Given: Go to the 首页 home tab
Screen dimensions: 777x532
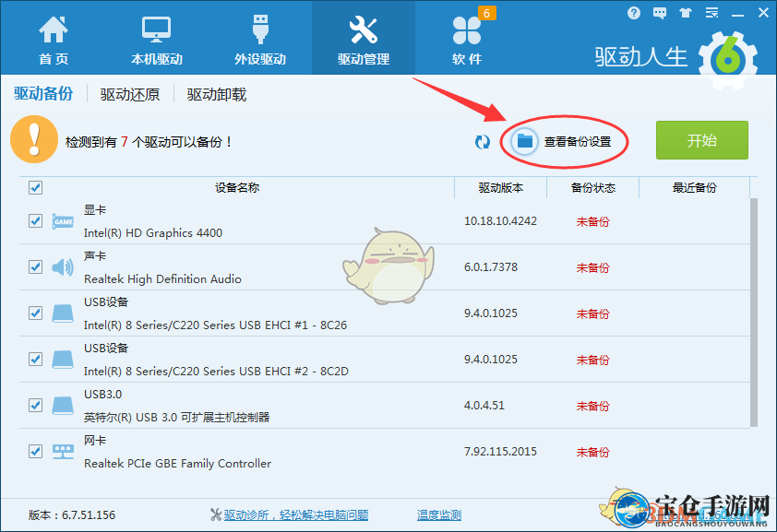Looking at the screenshot, I should click(54, 40).
